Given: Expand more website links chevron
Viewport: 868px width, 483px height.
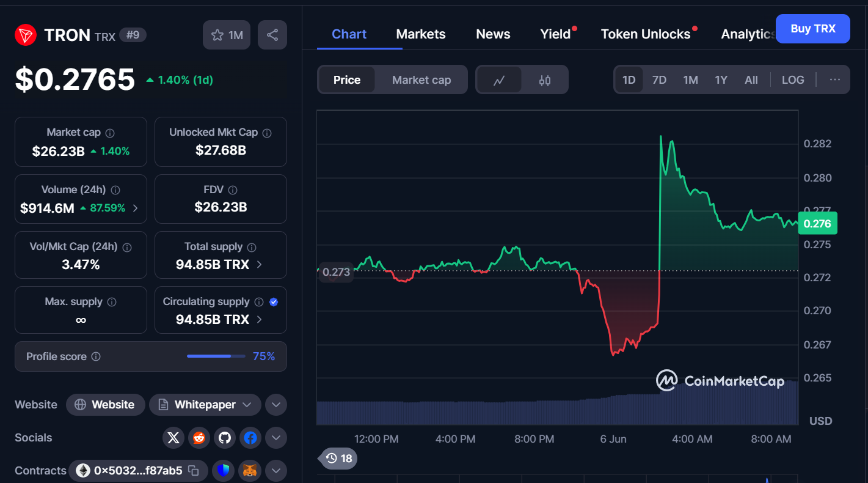Looking at the screenshot, I should click(276, 405).
